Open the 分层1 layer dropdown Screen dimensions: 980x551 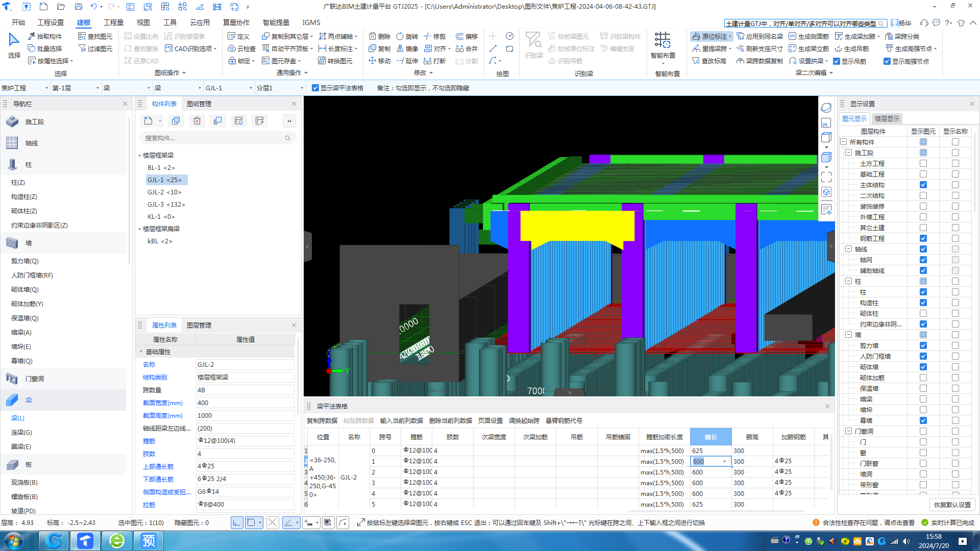tap(302, 88)
